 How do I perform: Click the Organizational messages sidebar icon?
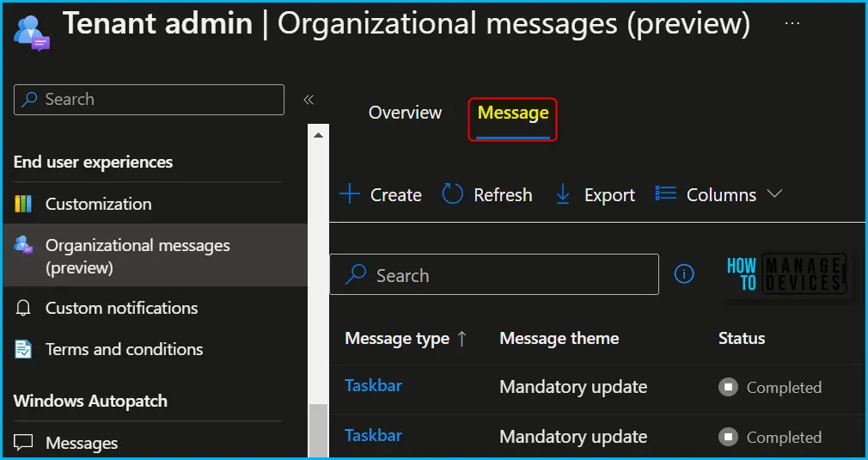(23, 245)
